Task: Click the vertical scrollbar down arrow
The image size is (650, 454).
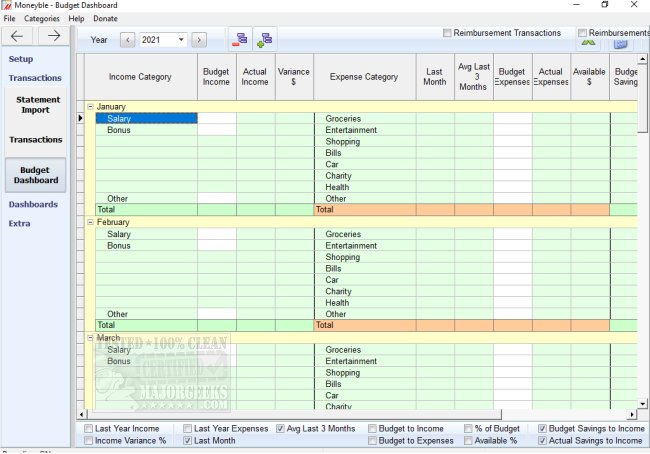Action: tap(643, 404)
